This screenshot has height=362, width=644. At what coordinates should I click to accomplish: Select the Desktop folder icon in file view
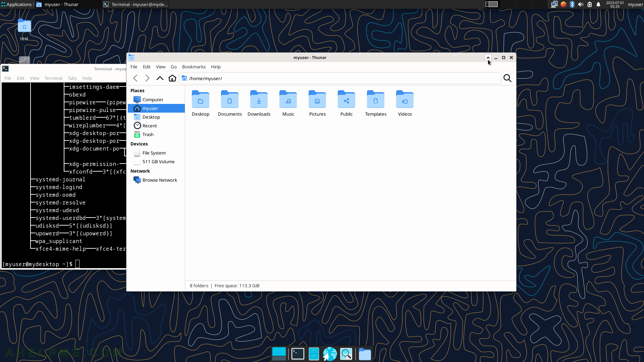(x=201, y=104)
